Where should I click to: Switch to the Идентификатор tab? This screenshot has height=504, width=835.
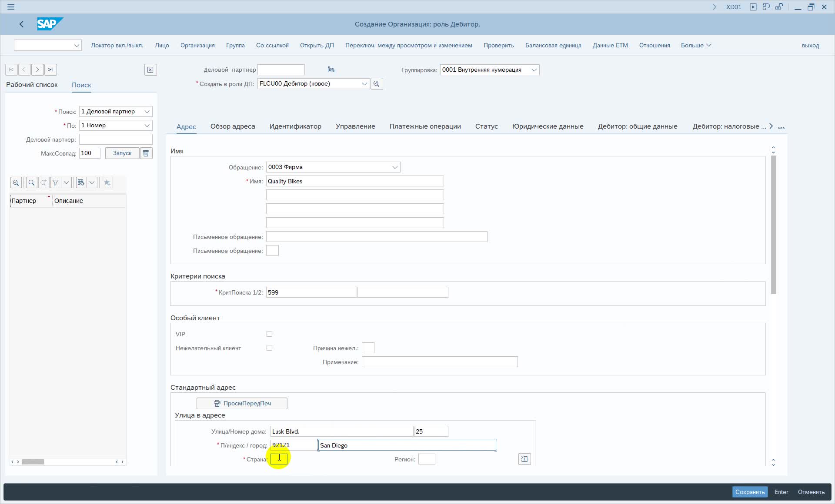[x=295, y=126]
